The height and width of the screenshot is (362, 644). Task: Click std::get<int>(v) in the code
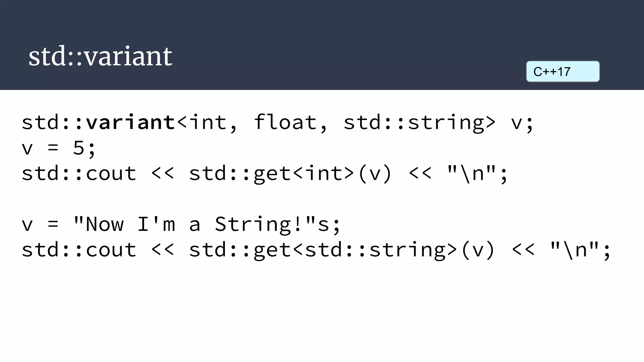pyautogui.click(x=291, y=173)
